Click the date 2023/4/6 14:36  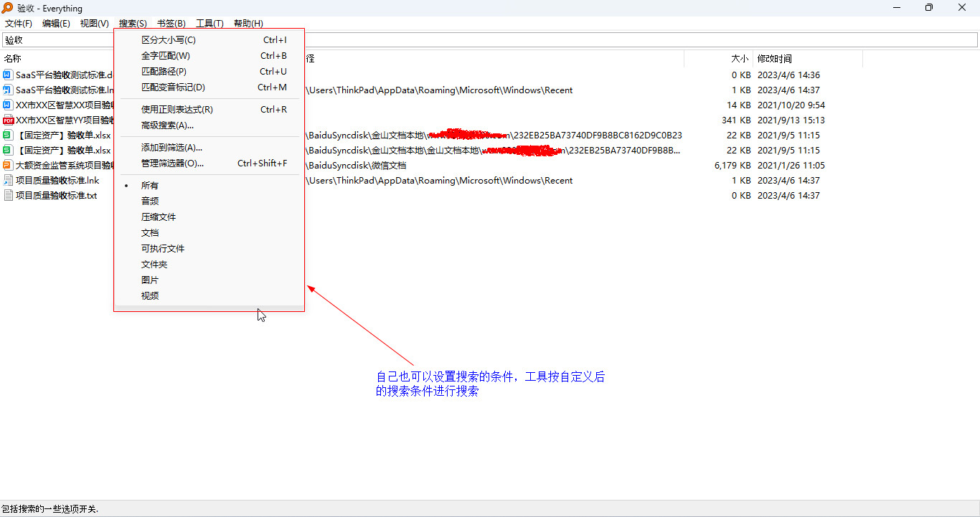788,75
